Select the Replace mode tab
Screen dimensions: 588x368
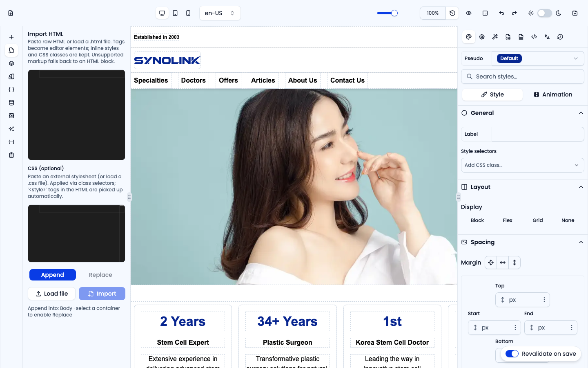click(100, 275)
